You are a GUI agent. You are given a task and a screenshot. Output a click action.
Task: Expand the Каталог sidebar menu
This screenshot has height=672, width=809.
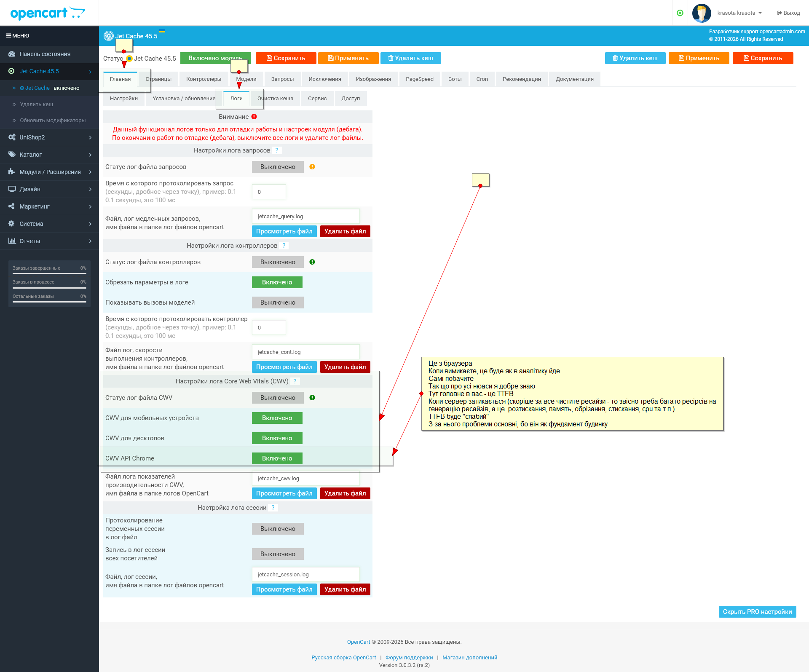tap(49, 155)
